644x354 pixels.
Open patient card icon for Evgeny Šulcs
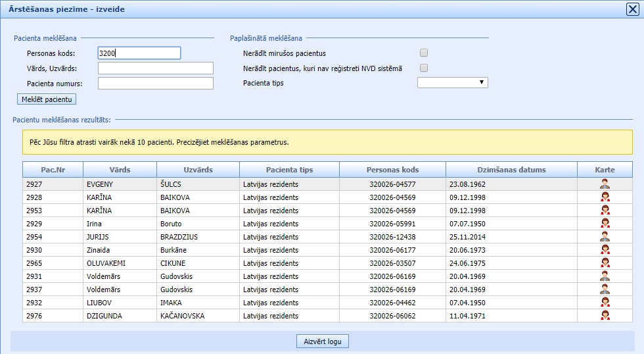[605, 184]
